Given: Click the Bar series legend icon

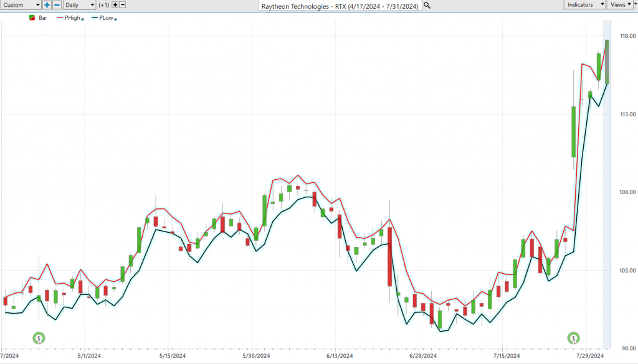Looking at the screenshot, I should pyautogui.click(x=32, y=18).
